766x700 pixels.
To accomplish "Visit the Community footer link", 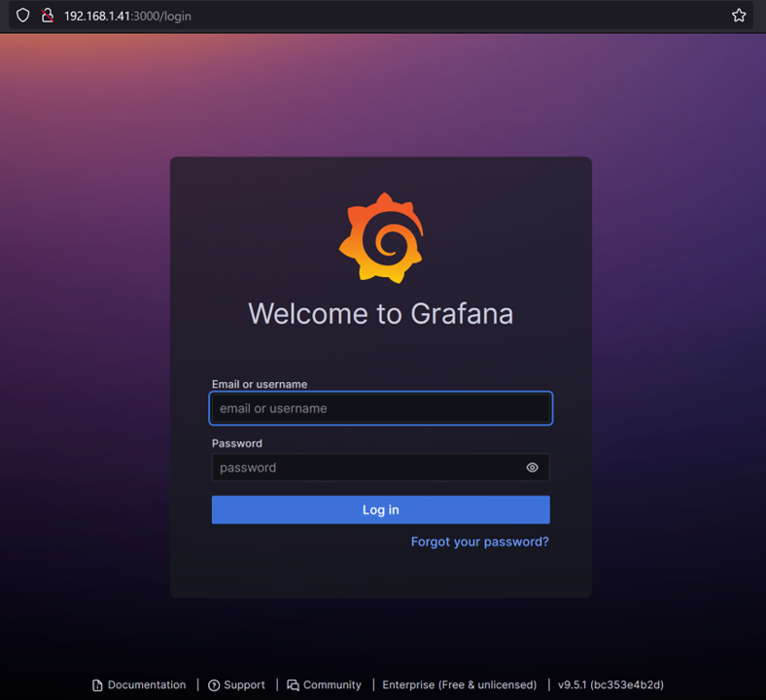I will point(324,684).
